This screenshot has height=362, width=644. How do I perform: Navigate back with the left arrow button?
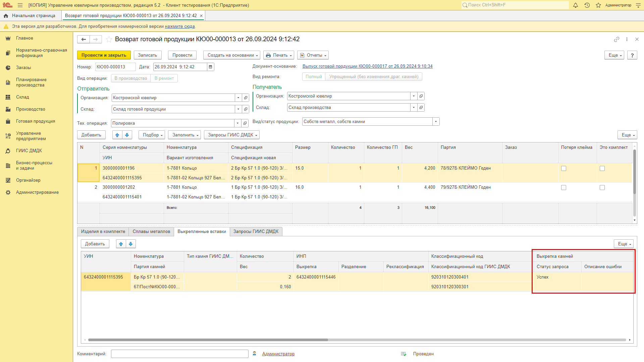(84, 39)
